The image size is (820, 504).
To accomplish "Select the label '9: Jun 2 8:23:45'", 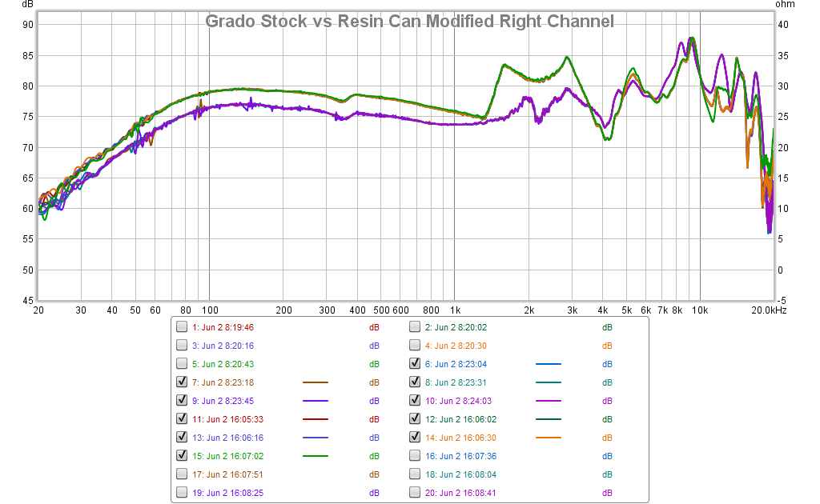I will coord(223,401).
